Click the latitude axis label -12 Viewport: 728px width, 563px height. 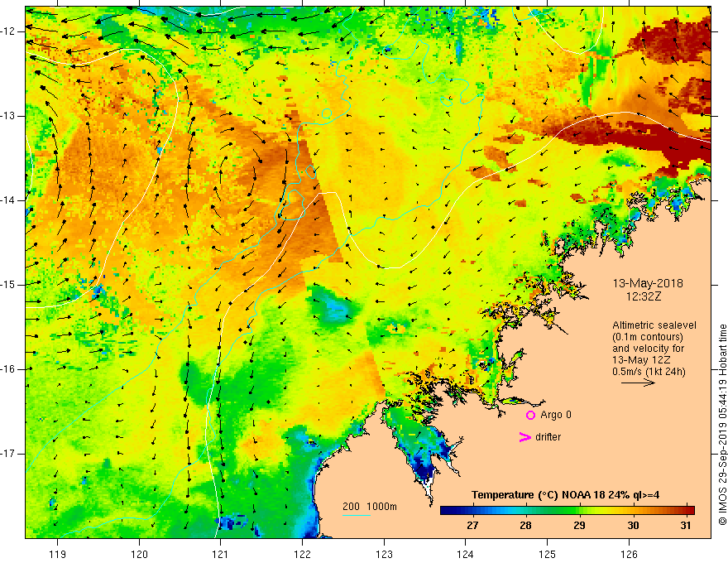[x=8, y=31]
